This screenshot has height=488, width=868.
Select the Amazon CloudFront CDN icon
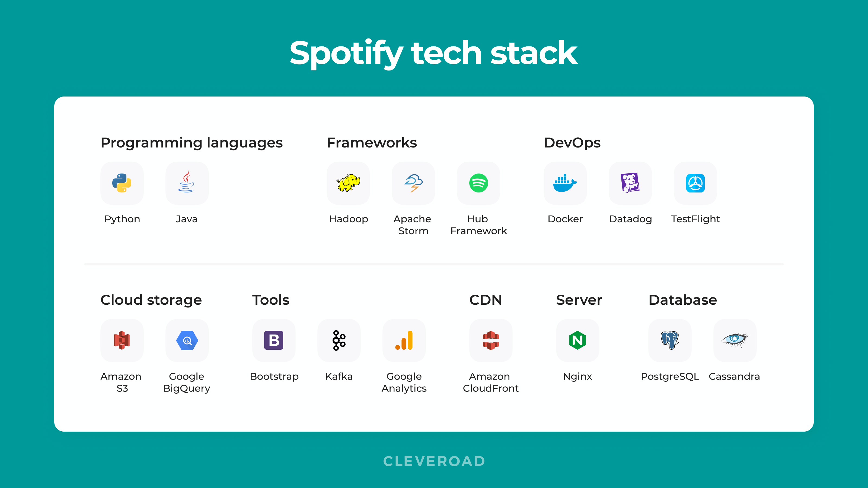(x=490, y=340)
